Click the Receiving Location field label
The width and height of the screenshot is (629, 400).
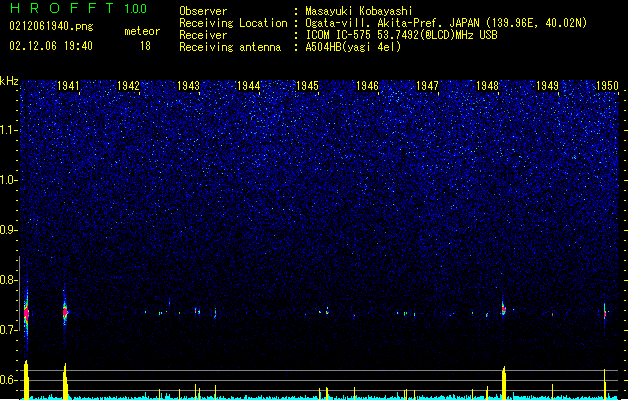click(x=233, y=23)
